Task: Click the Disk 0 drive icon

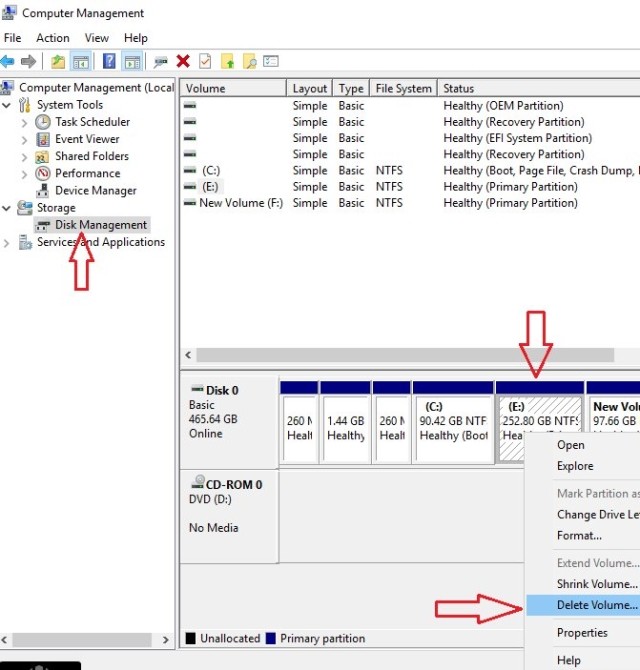Action: pos(197,389)
